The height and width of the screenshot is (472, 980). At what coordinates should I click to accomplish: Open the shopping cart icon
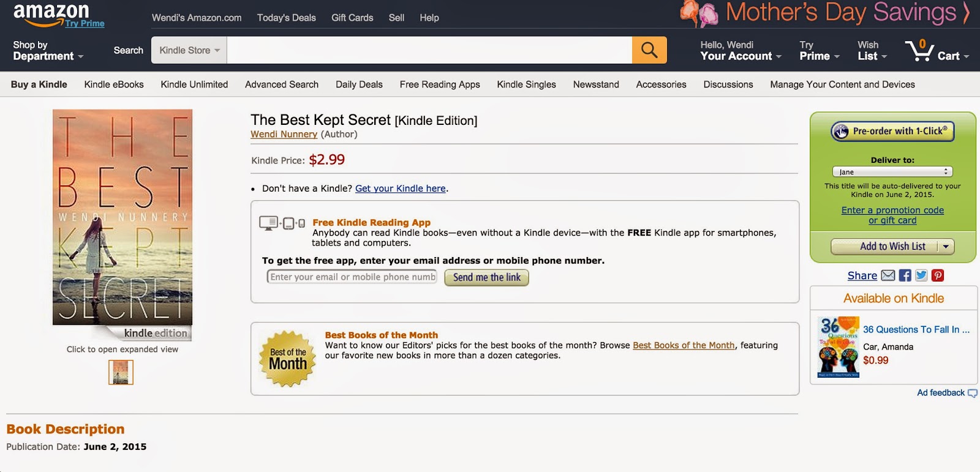[919, 50]
